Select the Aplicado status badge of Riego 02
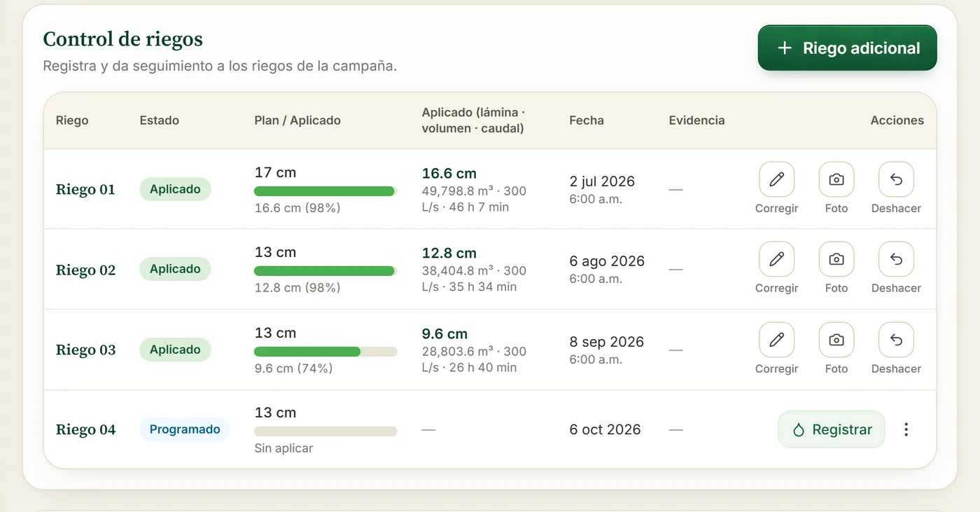 point(175,269)
